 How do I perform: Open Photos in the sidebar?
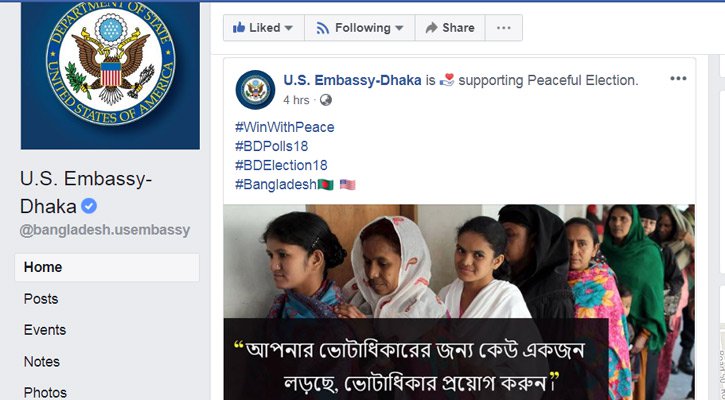pos(45,392)
